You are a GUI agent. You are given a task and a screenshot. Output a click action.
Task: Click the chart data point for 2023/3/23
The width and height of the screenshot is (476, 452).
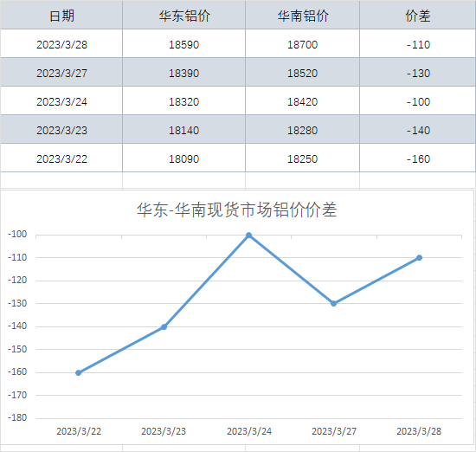pyautogui.click(x=164, y=326)
